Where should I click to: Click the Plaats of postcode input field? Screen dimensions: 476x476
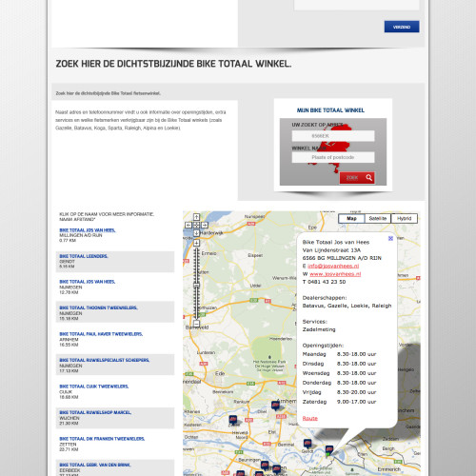point(333,157)
